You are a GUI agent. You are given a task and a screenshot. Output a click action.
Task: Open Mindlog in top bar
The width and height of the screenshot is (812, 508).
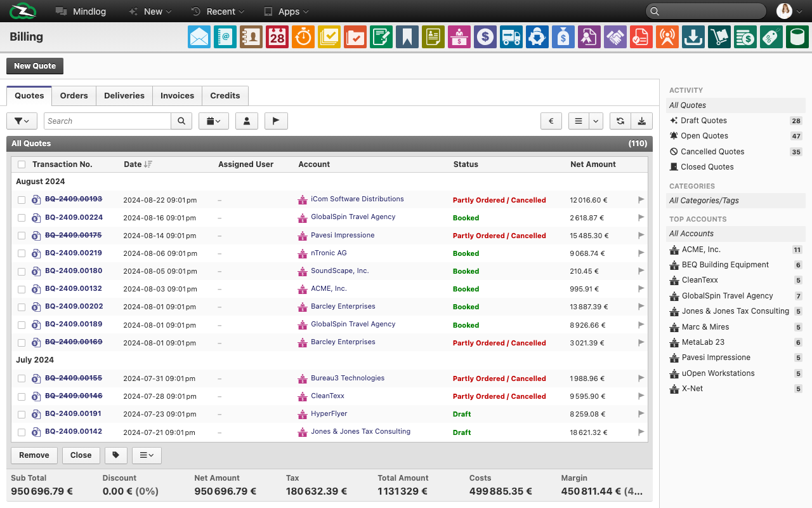pos(80,11)
